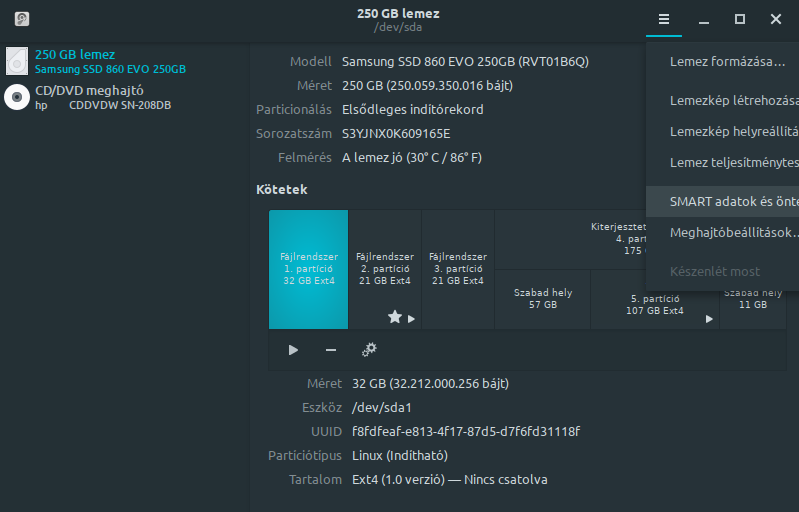This screenshot has height=512, width=799.
Task: Click the Ext4 (1.0 verzió) — Nincs csatolva value
Action: [450, 479]
